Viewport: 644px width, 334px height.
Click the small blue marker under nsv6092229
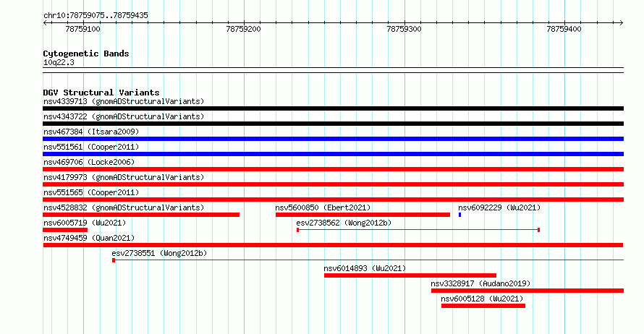pyautogui.click(x=460, y=215)
